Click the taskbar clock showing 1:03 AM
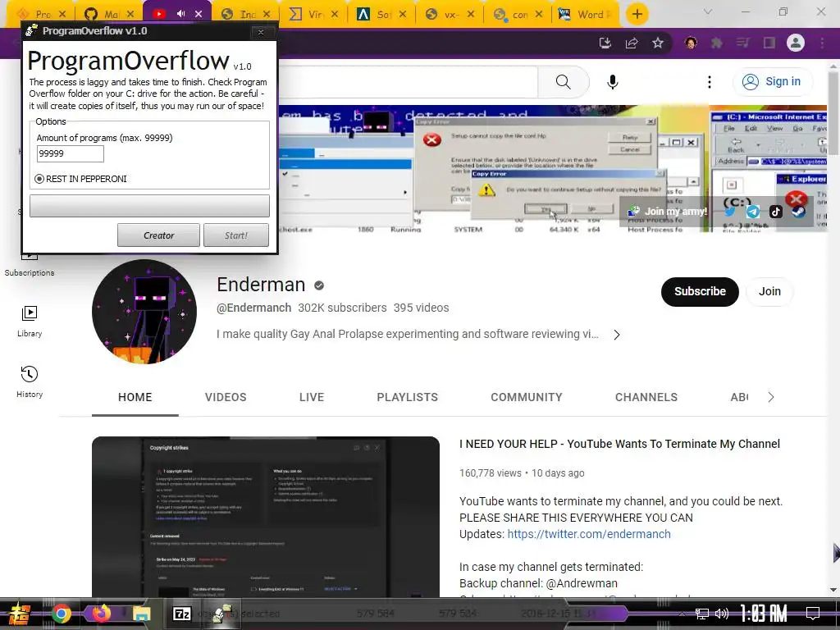The height and width of the screenshot is (630, 840). click(764, 614)
